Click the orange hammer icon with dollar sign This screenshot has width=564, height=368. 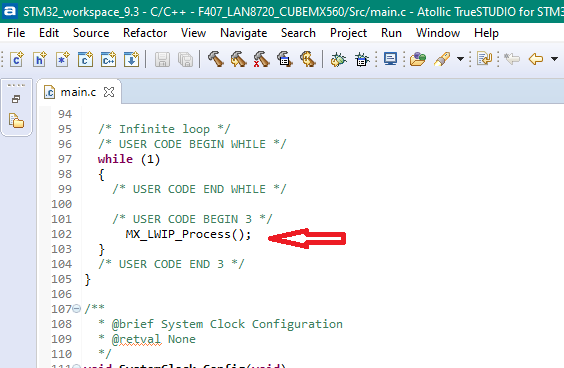(x=308, y=59)
